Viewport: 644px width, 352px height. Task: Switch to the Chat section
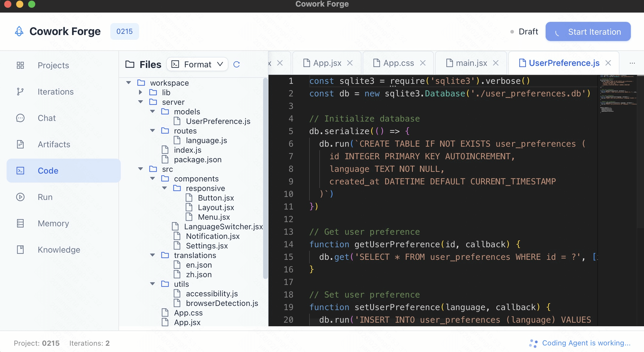pyautogui.click(x=46, y=118)
